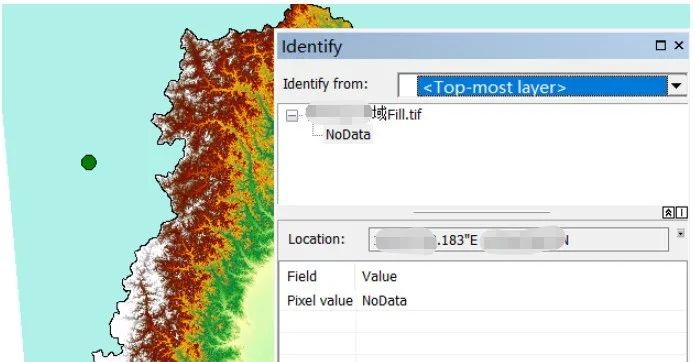Click the Location label
Viewport: 695px width, 362px height.
point(316,239)
